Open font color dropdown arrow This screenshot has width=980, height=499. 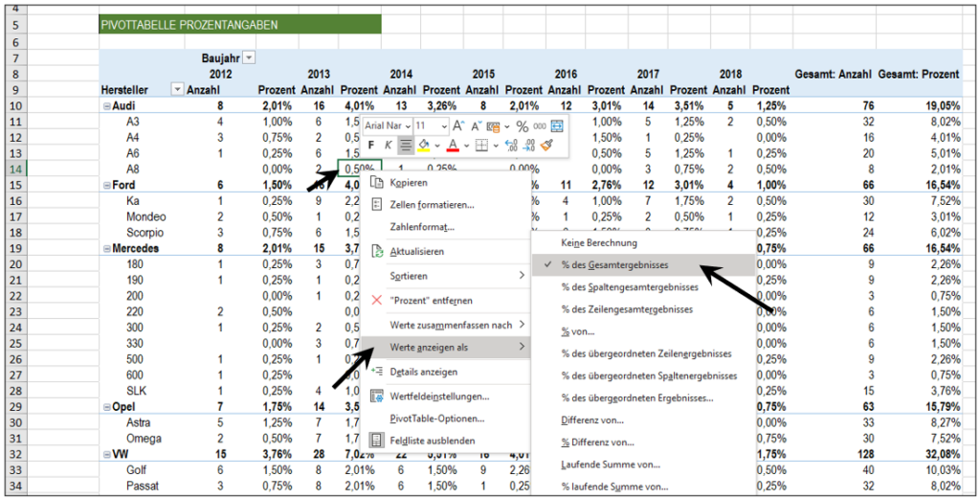coord(466,146)
